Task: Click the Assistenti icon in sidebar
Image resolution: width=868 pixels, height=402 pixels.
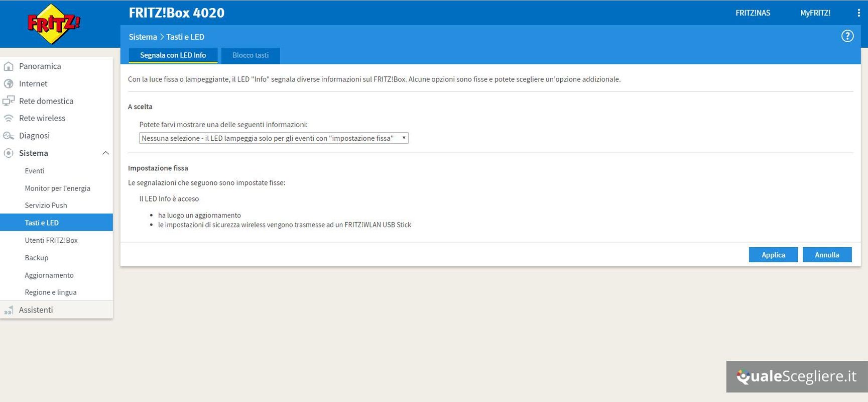Action: coord(9,310)
